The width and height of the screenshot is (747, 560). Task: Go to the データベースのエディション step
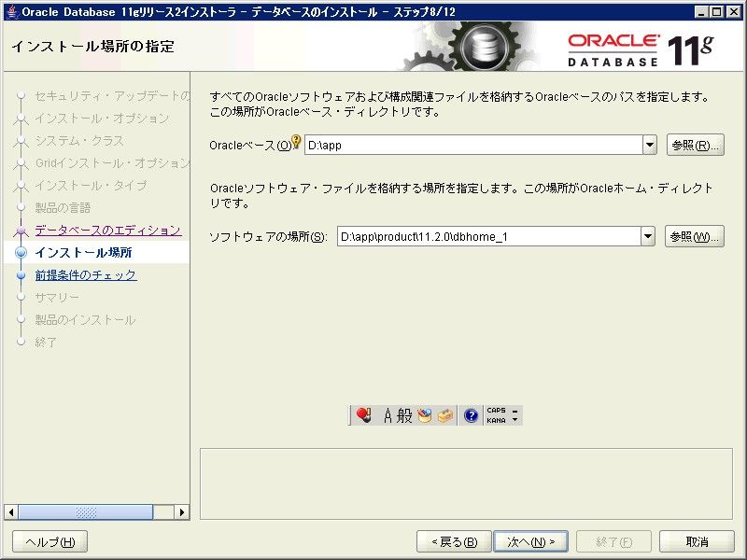[x=107, y=230]
